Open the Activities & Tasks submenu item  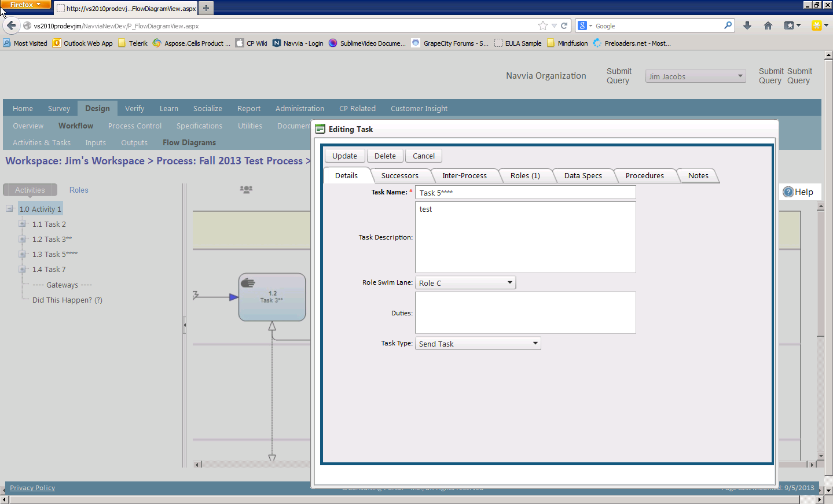(42, 142)
